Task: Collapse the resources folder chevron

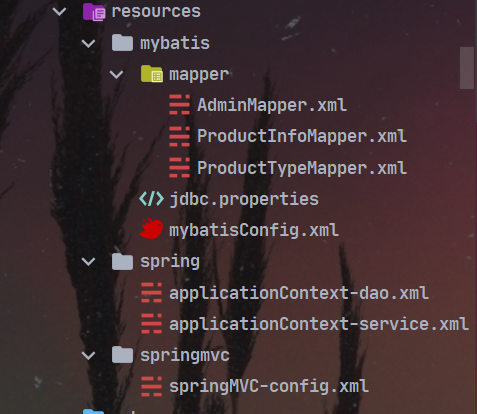Action: tap(59, 12)
